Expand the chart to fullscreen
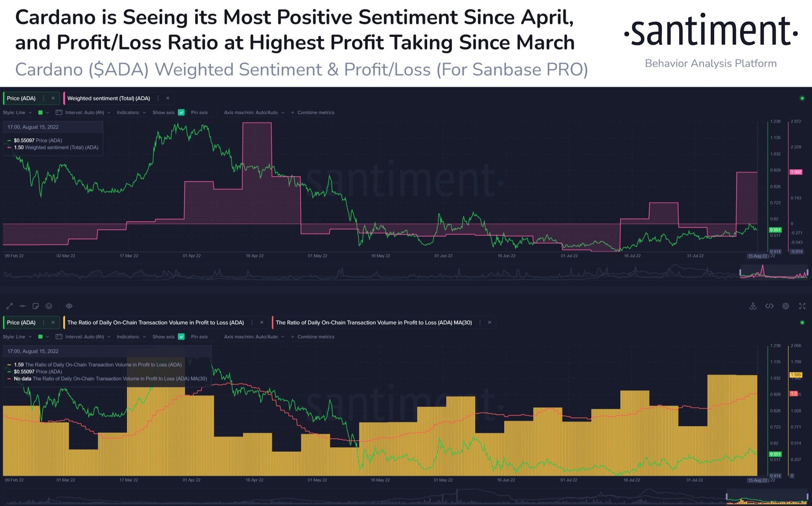The image size is (812, 506). (802, 306)
